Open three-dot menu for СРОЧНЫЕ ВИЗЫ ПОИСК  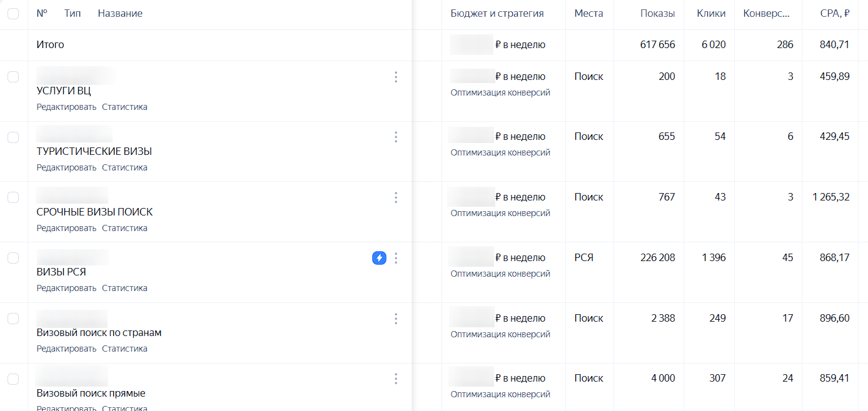click(x=396, y=197)
